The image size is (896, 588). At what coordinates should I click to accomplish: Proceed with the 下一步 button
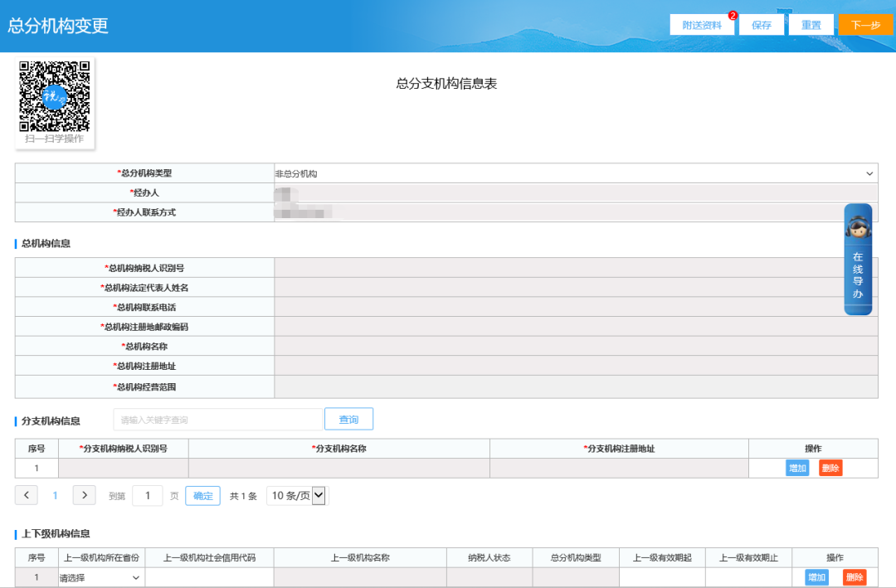coord(865,25)
